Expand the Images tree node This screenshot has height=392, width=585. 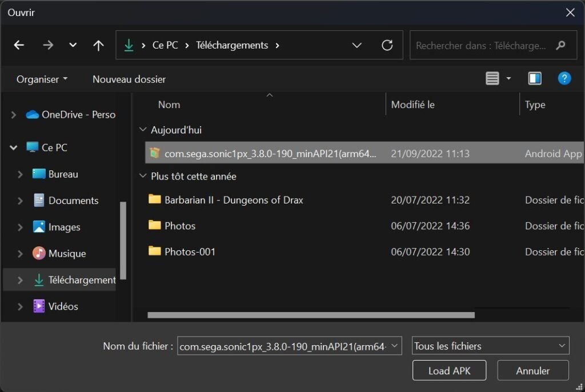(20, 227)
